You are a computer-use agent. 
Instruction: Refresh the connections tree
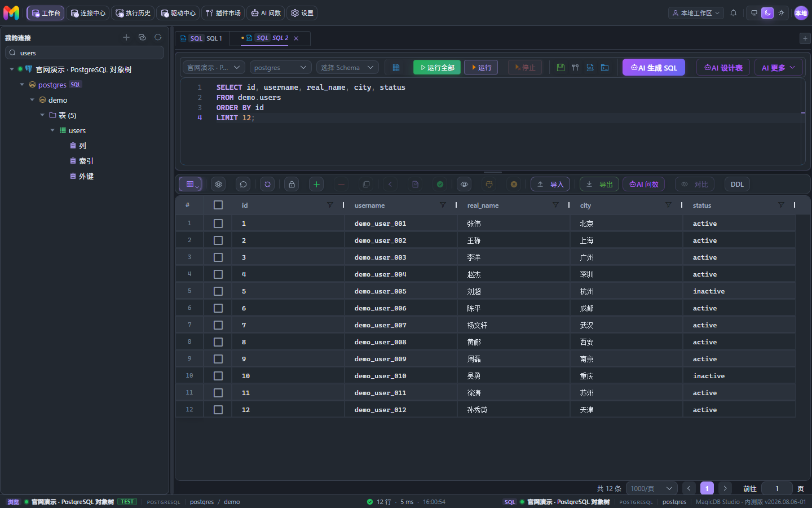(158, 37)
